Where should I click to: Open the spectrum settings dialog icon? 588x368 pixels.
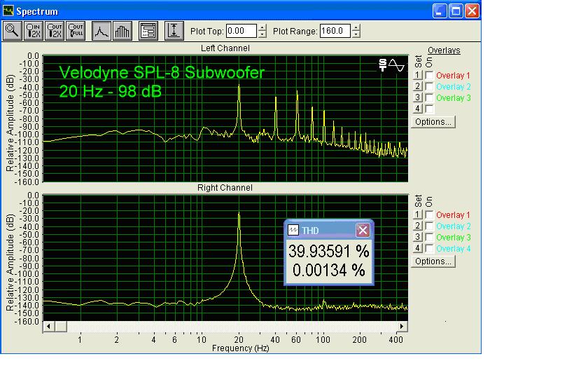pyautogui.click(x=148, y=31)
